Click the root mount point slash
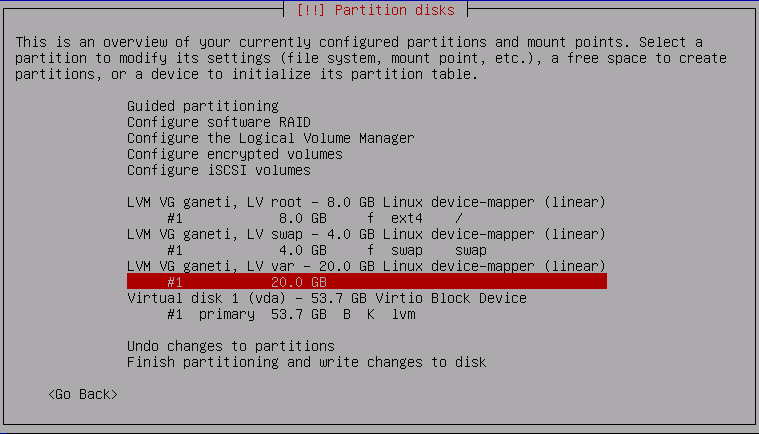Screen dimensions: 759x434 [459, 218]
